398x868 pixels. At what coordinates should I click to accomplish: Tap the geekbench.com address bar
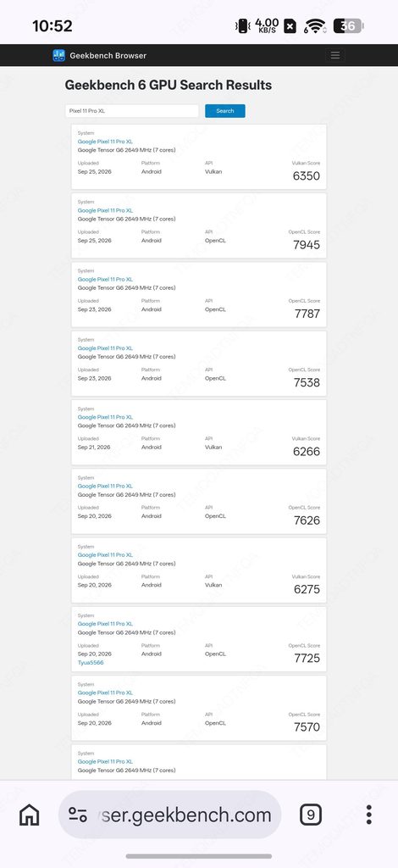click(x=169, y=815)
